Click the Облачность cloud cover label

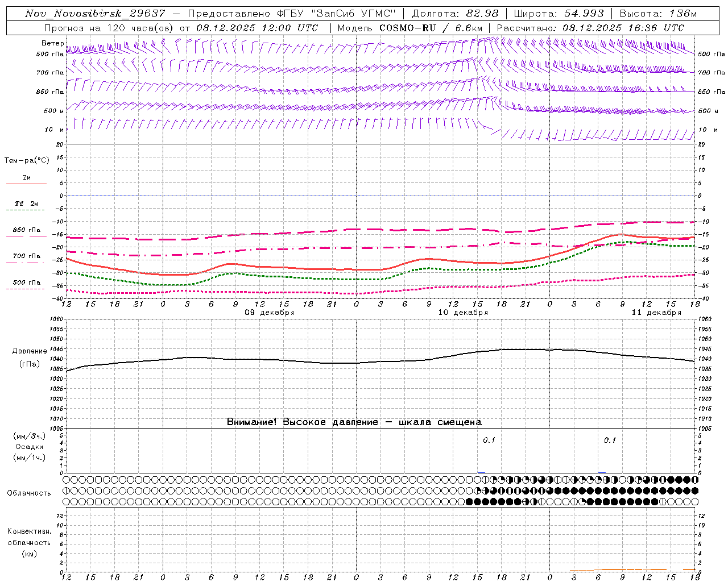click(x=29, y=493)
